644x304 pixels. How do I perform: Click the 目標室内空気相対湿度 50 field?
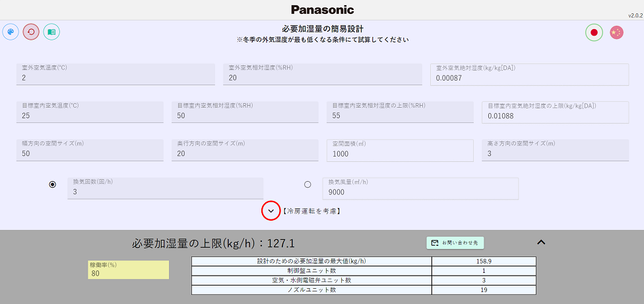(245, 116)
